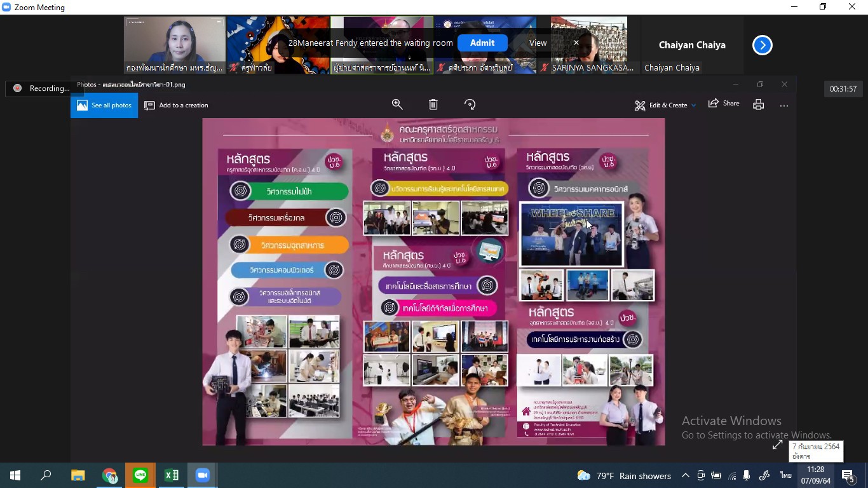
Task: Open the Edit & Create dropdown
Action: click(x=665, y=105)
